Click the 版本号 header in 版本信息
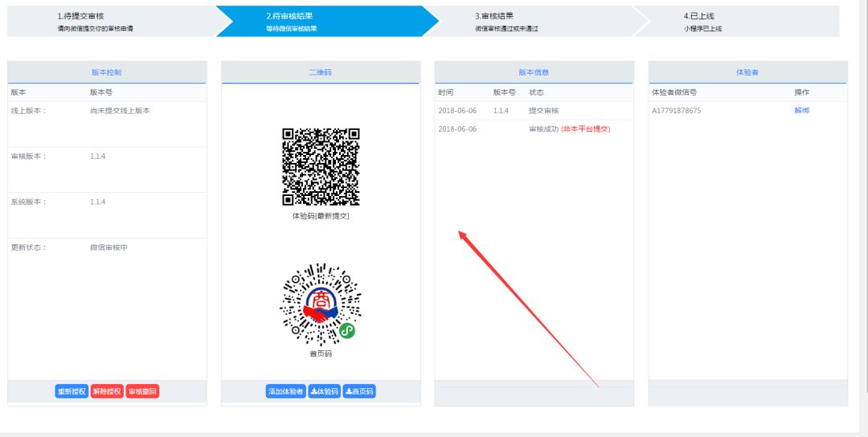The image size is (868, 437). tap(504, 92)
